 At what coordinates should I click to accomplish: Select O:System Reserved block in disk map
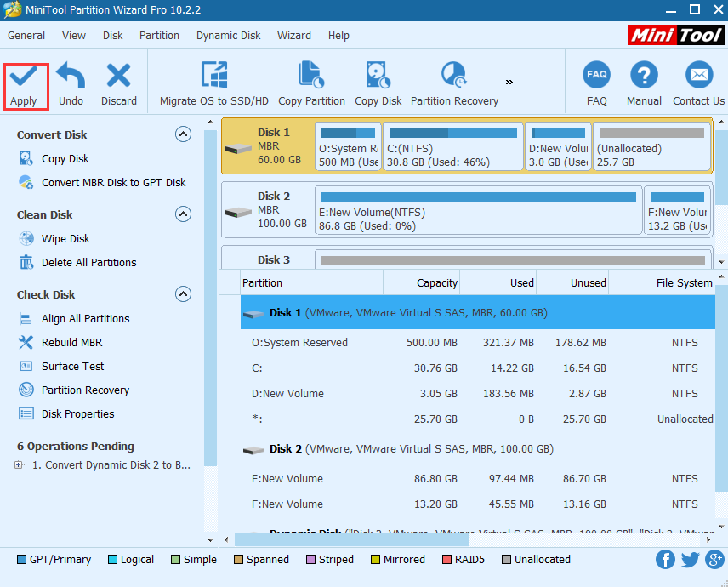(348, 146)
